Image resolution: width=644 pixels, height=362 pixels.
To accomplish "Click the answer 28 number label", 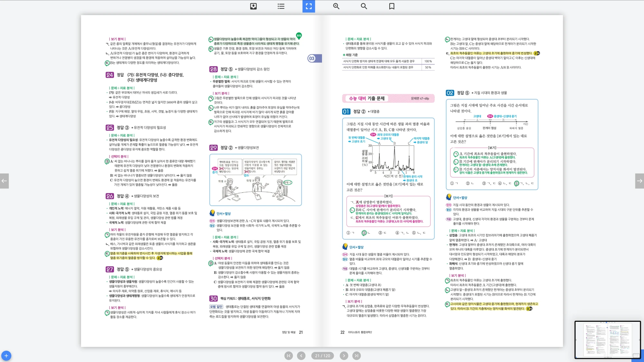I will point(213,69).
